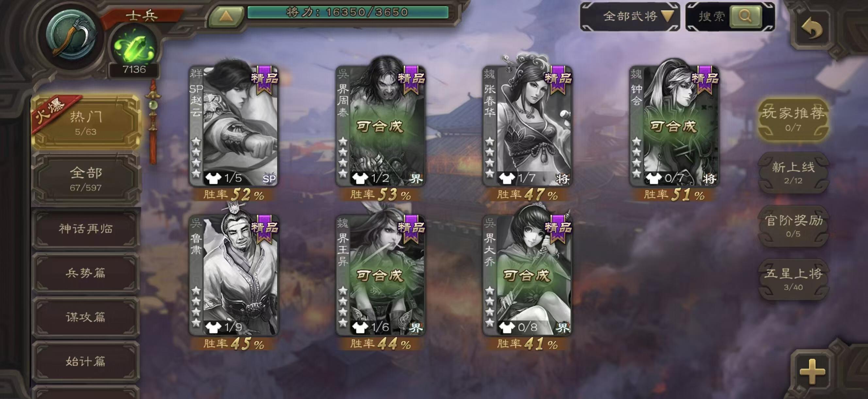Click the 新上线 filter button
Image resolution: width=868 pixels, height=399 pixels.
(793, 173)
